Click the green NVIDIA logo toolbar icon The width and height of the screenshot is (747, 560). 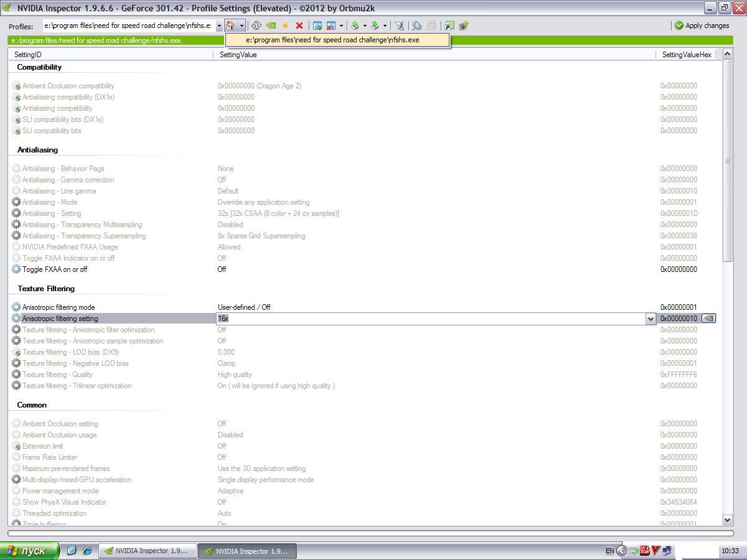coord(271,26)
